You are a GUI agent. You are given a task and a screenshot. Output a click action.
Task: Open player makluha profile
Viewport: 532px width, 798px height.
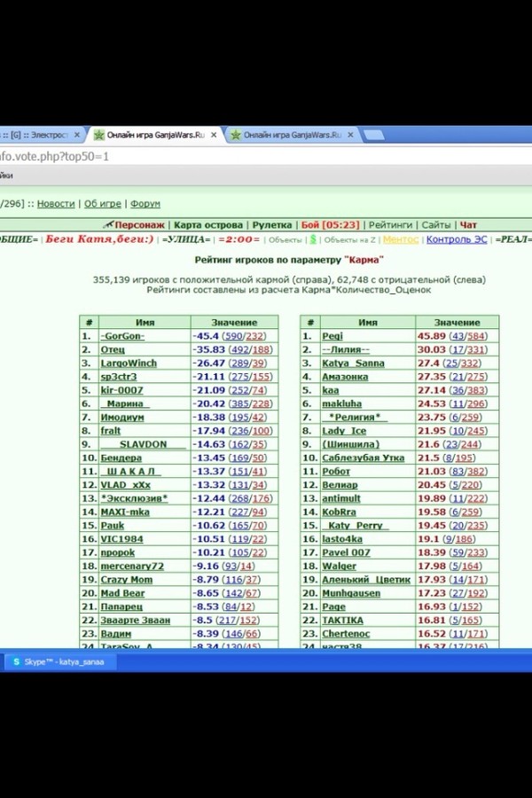(342, 403)
